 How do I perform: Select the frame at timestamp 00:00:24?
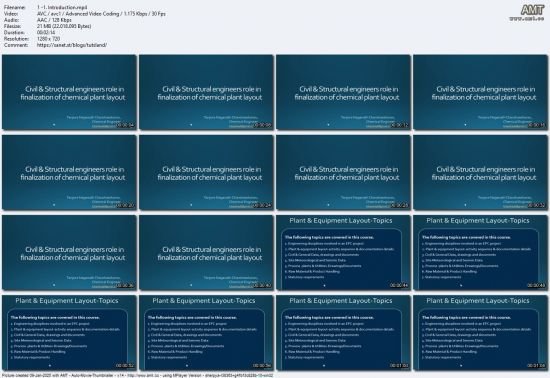tap(206, 173)
